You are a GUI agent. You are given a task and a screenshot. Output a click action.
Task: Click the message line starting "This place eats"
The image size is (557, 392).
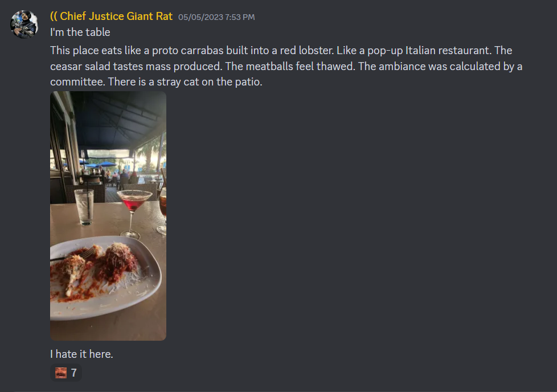(281, 51)
